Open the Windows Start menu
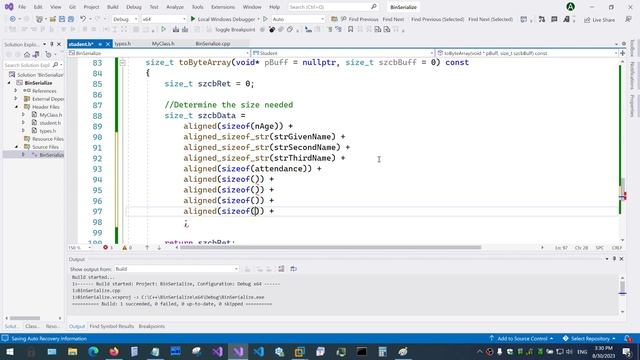The width and height of the screenshot is (640, 360). coord(10,351)
